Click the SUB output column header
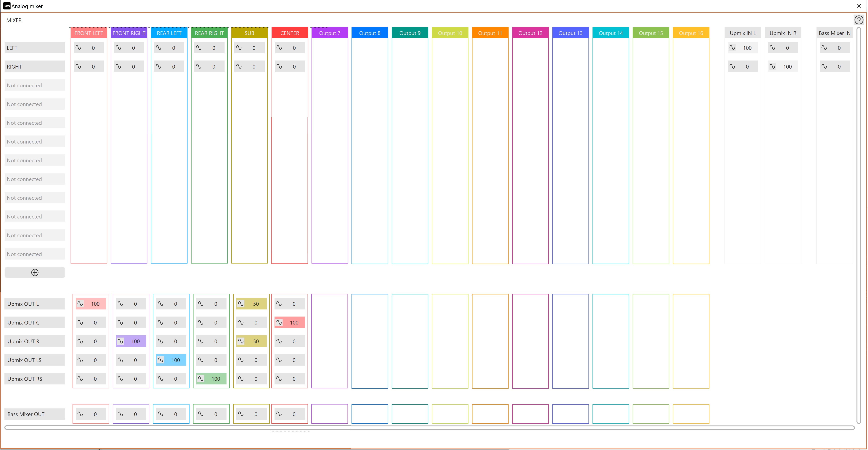868x450 pixels. 249,33
